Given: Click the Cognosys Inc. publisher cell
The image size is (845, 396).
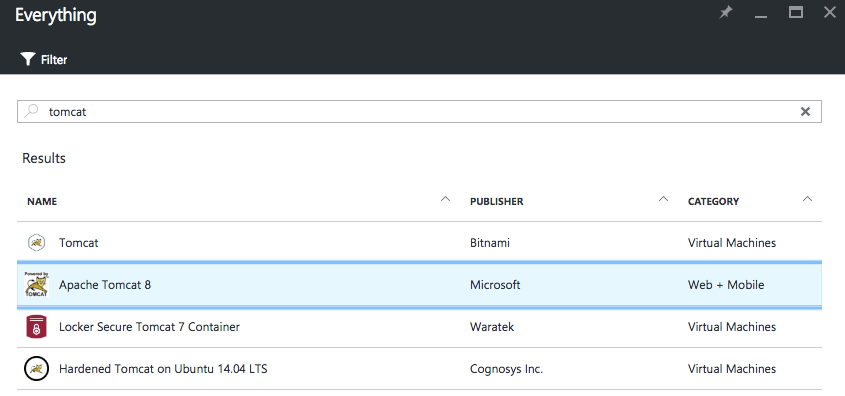Looking at the screenshot, I should [507, 369].
